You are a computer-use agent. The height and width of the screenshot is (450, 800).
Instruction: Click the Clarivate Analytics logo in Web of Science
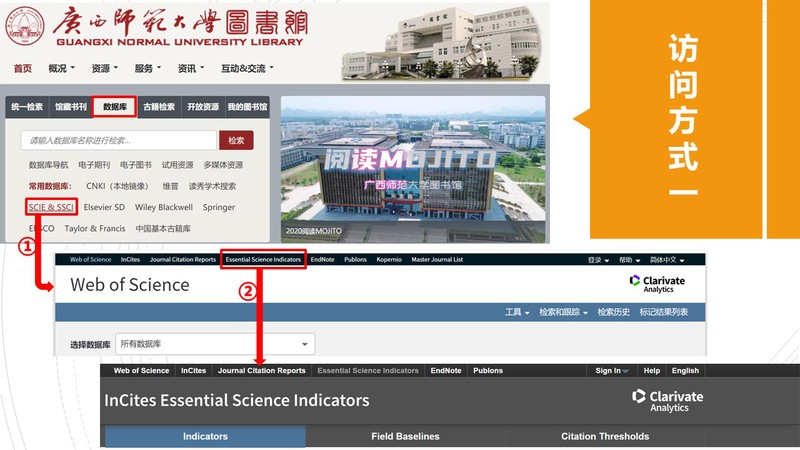[x=657, y=284]
